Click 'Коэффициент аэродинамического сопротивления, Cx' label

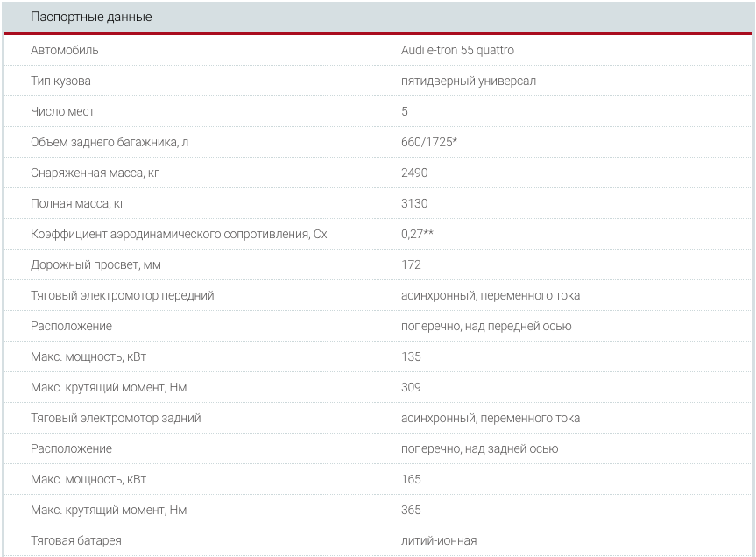coord(179,234)
